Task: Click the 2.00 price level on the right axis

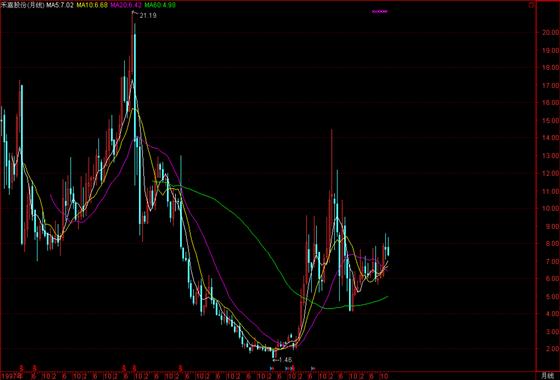Action: [550, 349]
